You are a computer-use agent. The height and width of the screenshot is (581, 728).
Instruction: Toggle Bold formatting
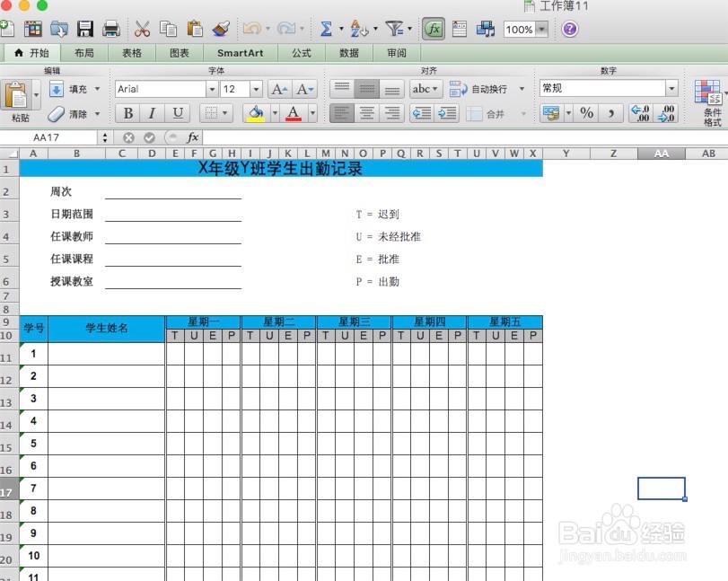[128, 113]
